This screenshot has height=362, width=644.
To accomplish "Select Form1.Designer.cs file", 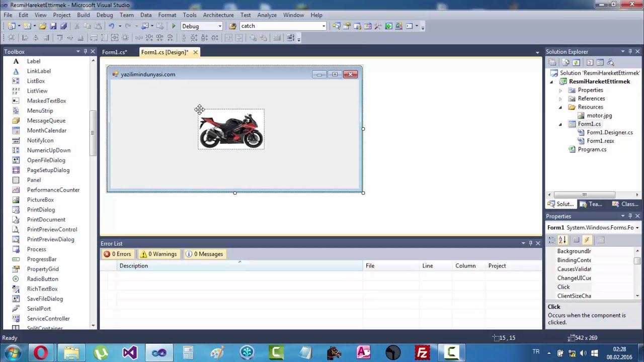I will [x=610, y=133].
